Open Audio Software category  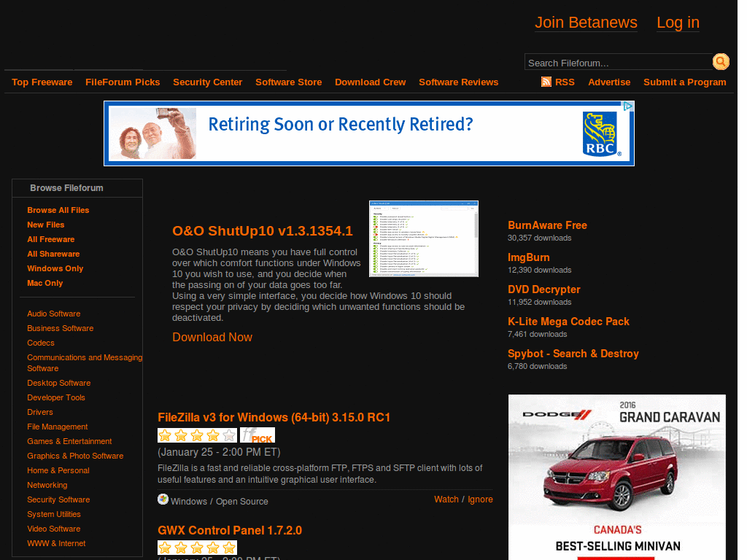pyautogui.click(x=54, y=314)
